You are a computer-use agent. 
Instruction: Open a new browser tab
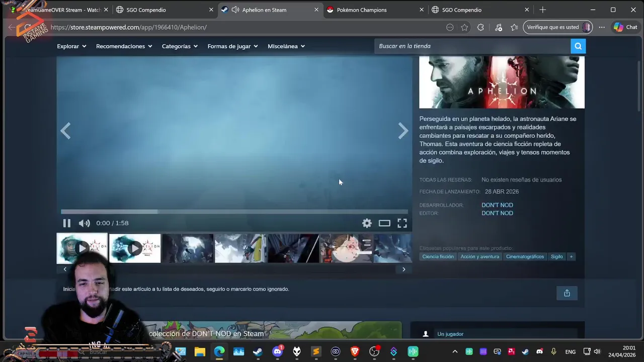(x=542, y=10)
